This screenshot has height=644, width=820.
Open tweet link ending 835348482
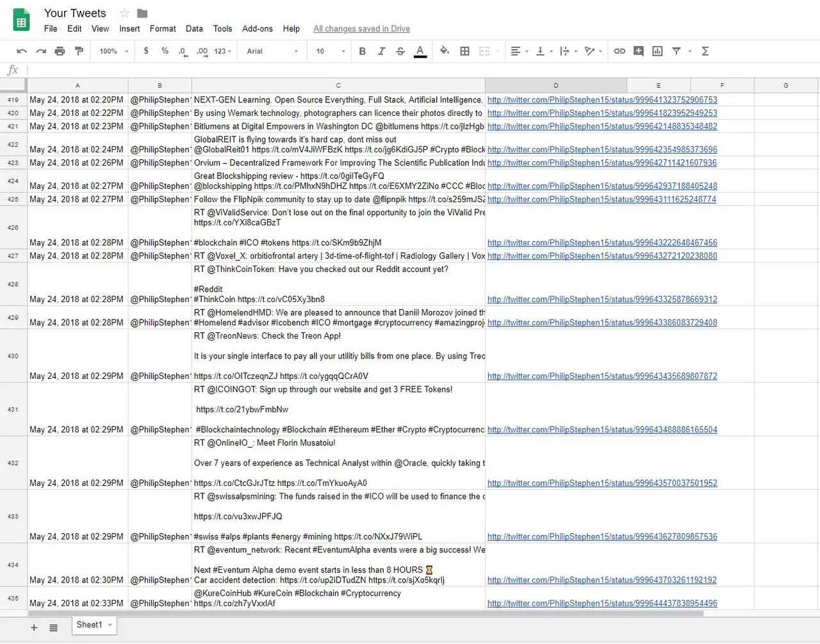point(602,127)
